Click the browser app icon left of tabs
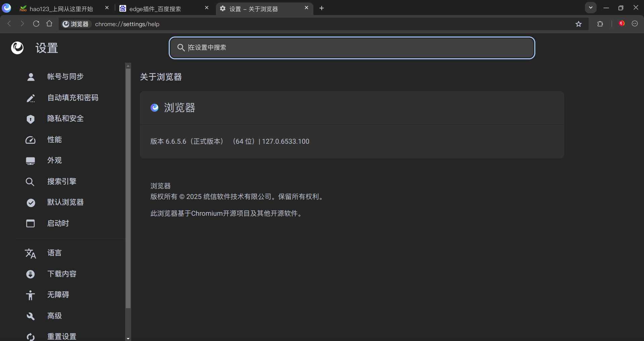Viewport: 644px width, 341px height. pyautogui.click(x=6, y=8)
